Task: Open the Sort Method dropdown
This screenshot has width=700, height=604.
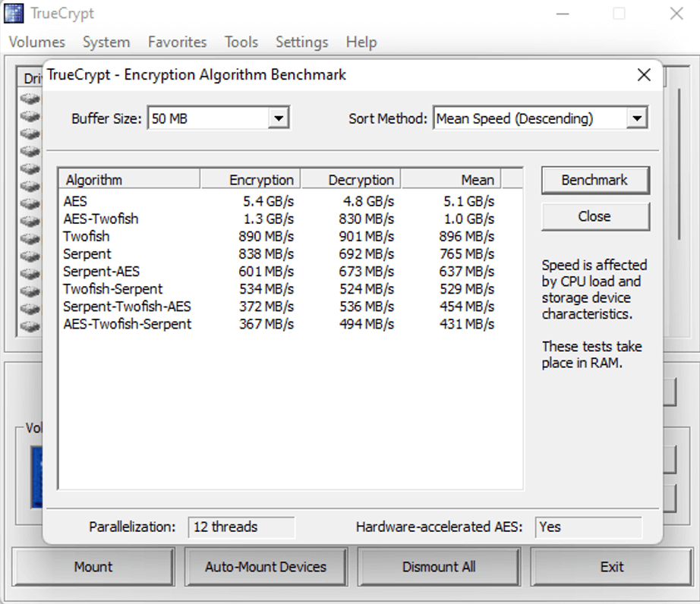Action: pyautogui.click(x=638, y=118)
